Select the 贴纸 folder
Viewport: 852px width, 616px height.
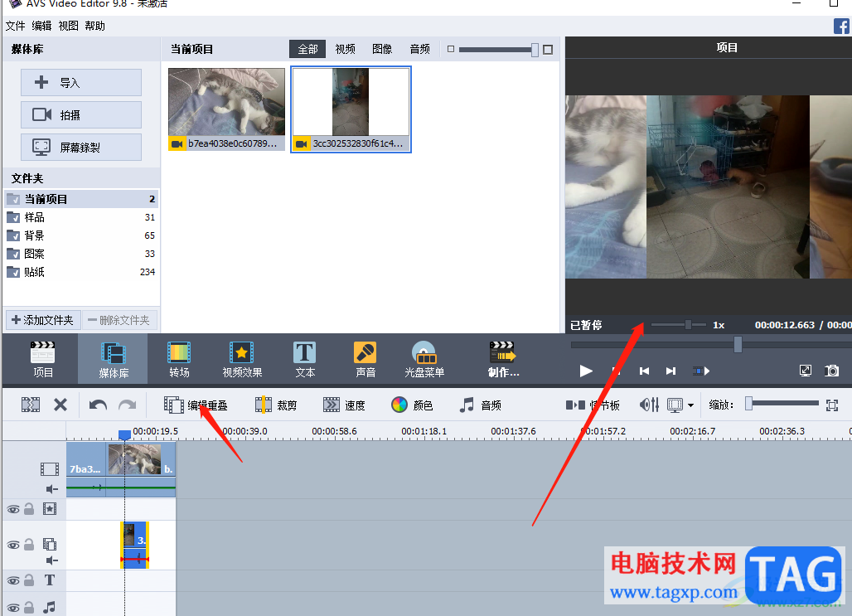click(81, 272)
